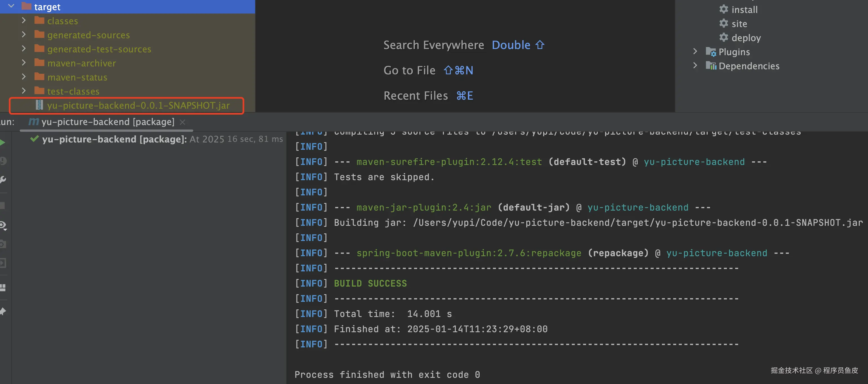
Task: Click the layout restore icon in Run toolbar
Action: [3, 287]
